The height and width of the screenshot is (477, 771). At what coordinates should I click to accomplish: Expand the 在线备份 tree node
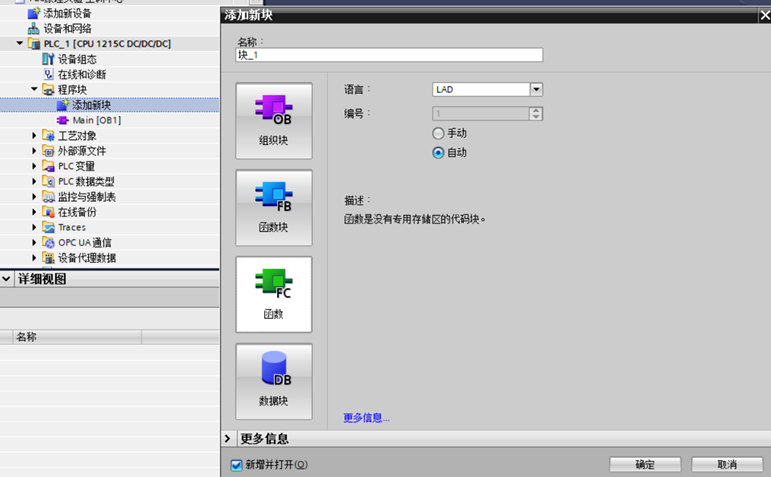click(x=34, y=211)
